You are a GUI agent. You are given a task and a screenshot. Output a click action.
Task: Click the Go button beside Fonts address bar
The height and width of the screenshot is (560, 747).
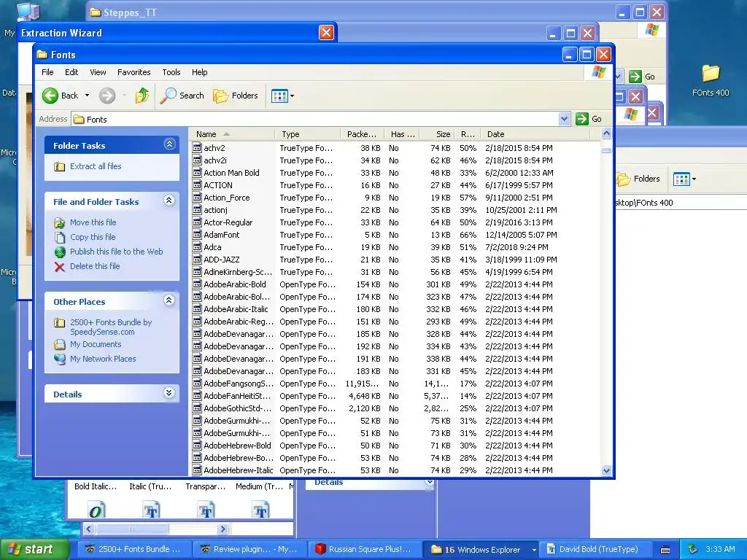coord(589,119)
